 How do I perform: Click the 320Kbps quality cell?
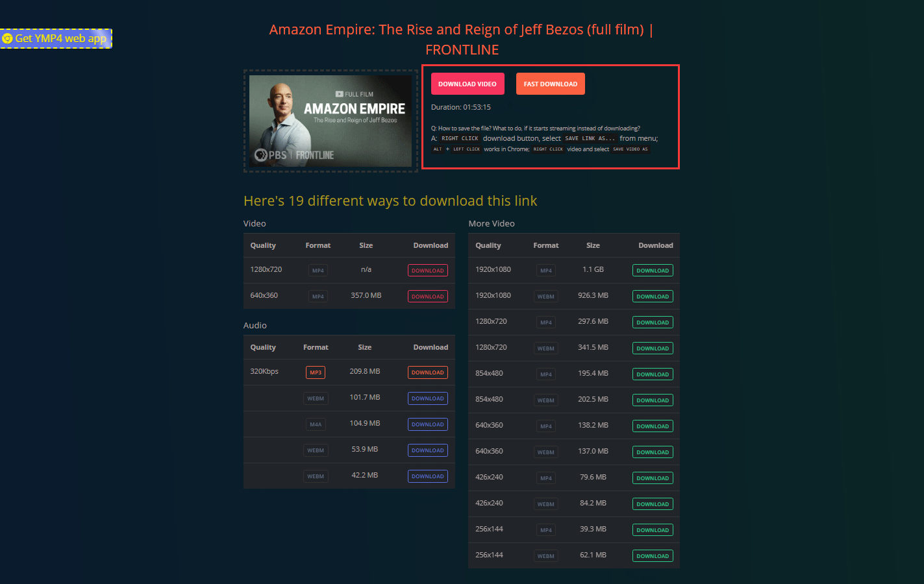264,371
